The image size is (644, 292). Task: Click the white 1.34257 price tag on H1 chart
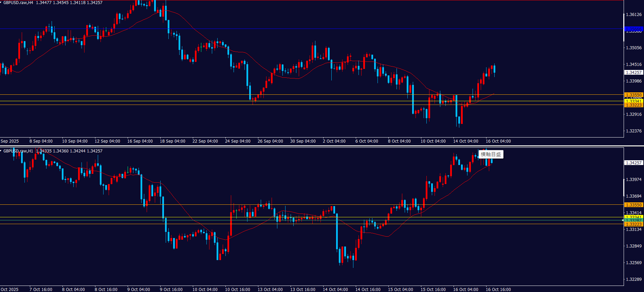click(633, 163)
